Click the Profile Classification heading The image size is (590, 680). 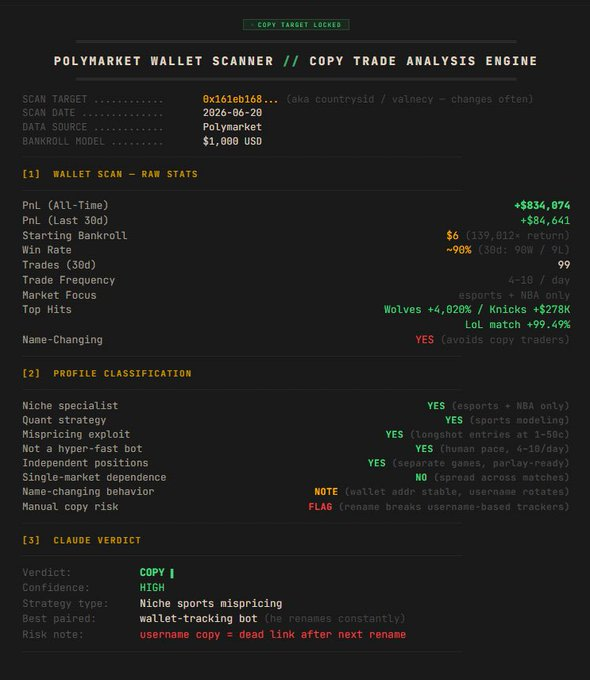pyautogui.click(x=107, y=373)
